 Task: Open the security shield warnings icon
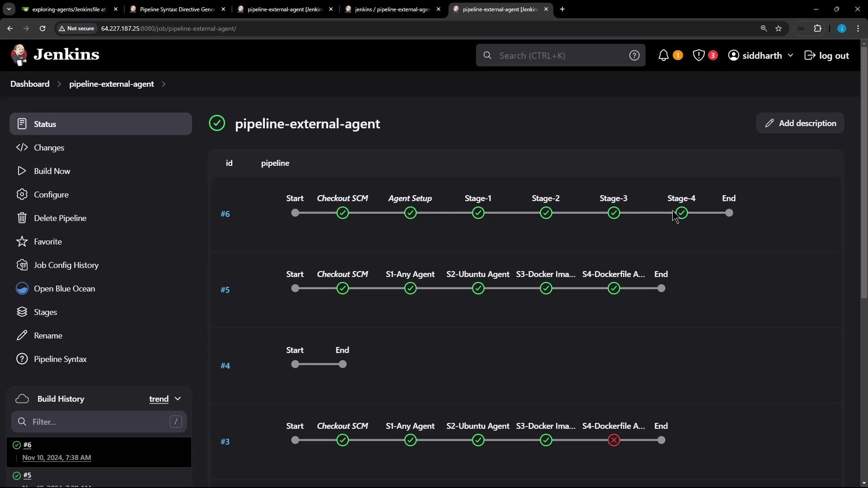[x=698, y=55]
